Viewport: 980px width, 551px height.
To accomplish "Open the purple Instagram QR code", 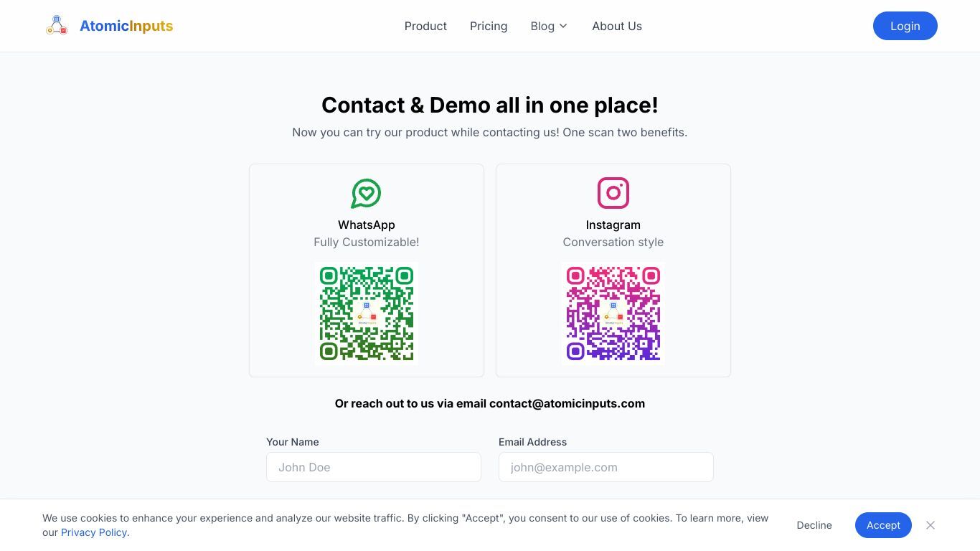I will pyautogui.click(x=613, y=314).
